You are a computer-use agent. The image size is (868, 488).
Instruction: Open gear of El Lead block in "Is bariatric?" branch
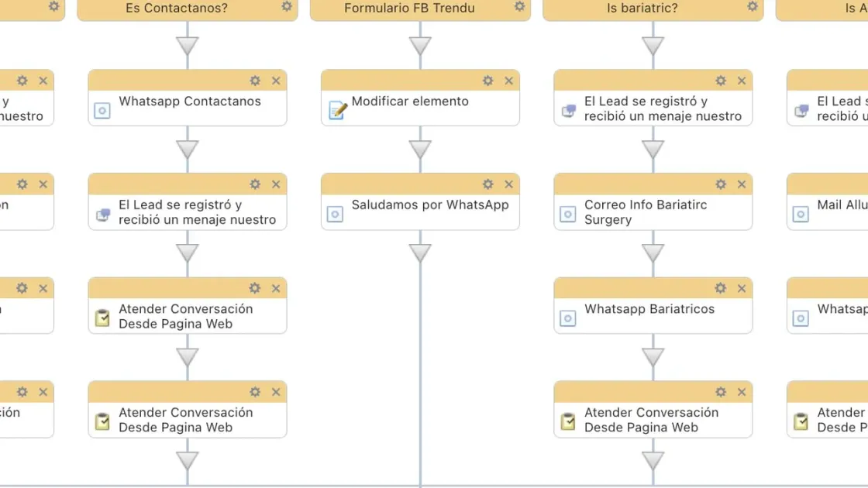pos(720,81)
